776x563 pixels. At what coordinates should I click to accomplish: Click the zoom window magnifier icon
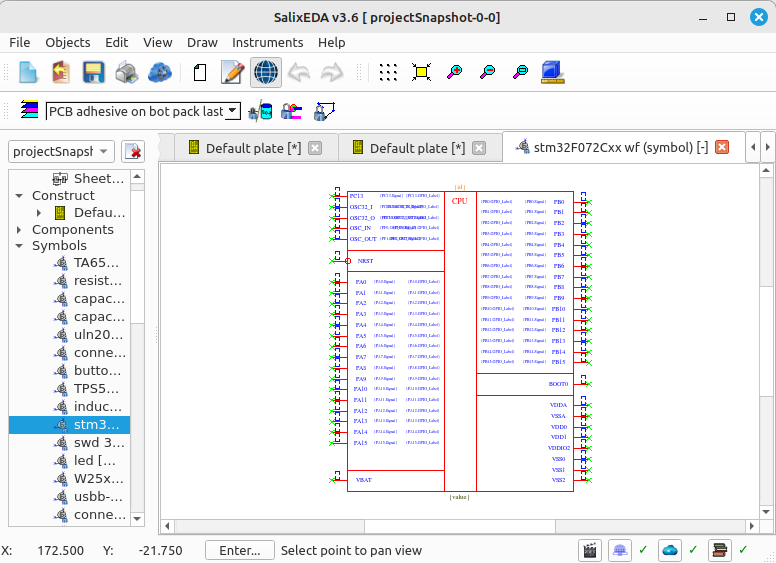click(520, 72)
